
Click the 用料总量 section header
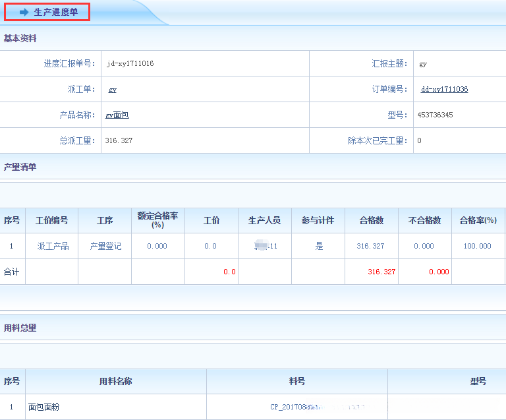click(x=20, y=328)
